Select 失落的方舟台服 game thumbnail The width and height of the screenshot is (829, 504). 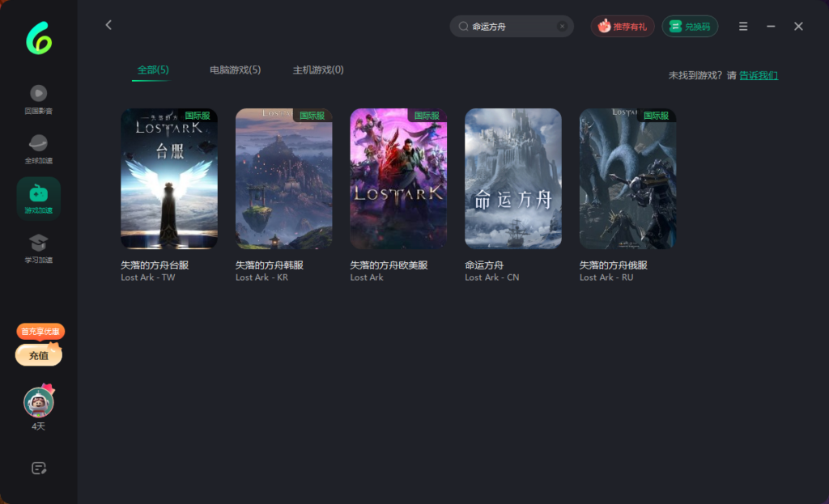point(169,179)
